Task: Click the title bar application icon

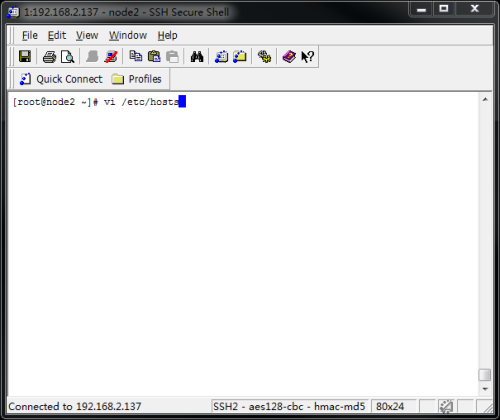Action: [x=14, y=12]
